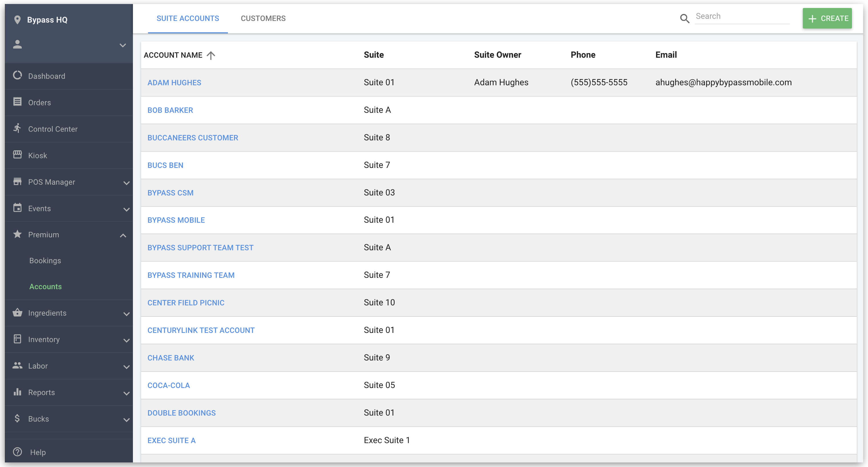Expand the user profile dropdown chevron
The height and width of the screenshot is (467, 868).
(x=123, y=45)
